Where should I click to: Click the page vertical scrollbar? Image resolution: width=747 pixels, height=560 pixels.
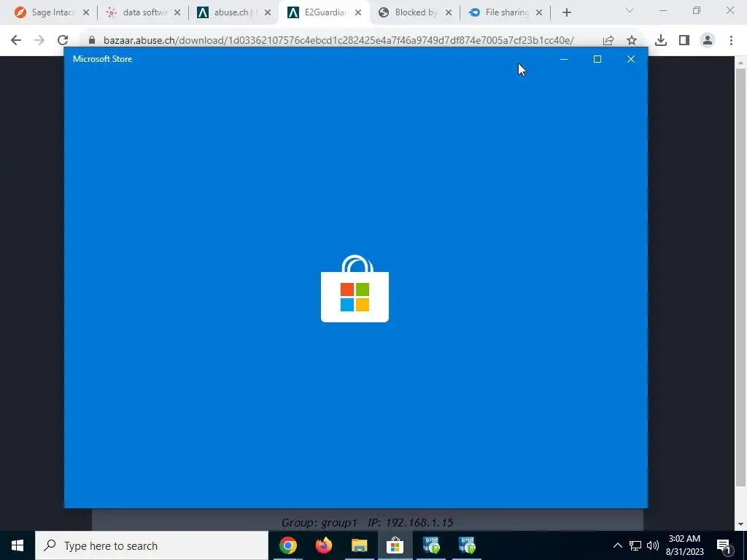coord(740,276)
